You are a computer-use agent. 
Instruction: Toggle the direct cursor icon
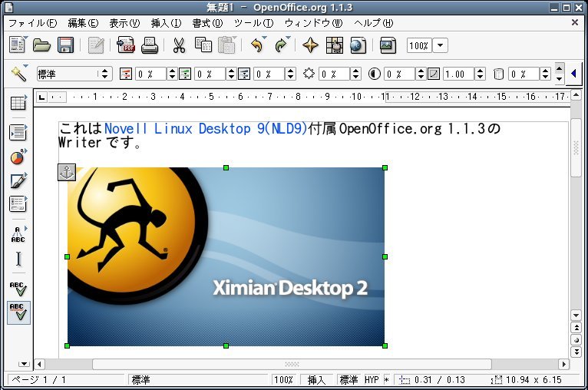pyautogui.click(x=18, y=259)
